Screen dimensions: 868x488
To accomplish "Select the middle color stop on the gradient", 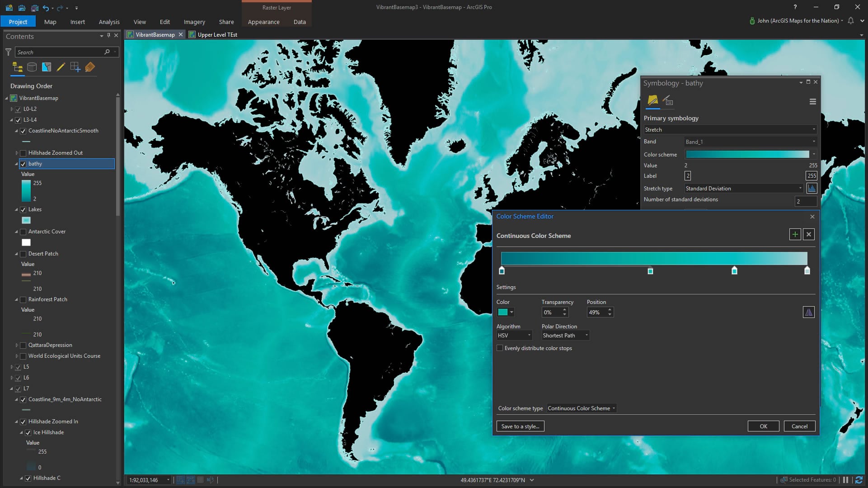I will [x=650, y=271].
